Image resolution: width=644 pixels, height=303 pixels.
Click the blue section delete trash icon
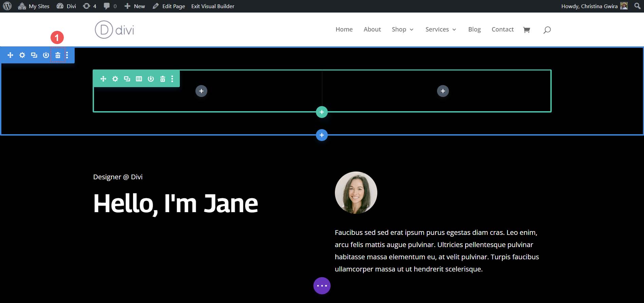(x=58, y=55)
